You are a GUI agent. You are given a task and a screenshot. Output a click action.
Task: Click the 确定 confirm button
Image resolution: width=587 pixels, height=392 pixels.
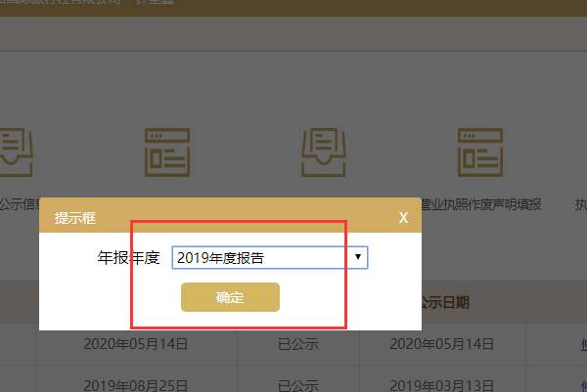[x=230, y=297]
